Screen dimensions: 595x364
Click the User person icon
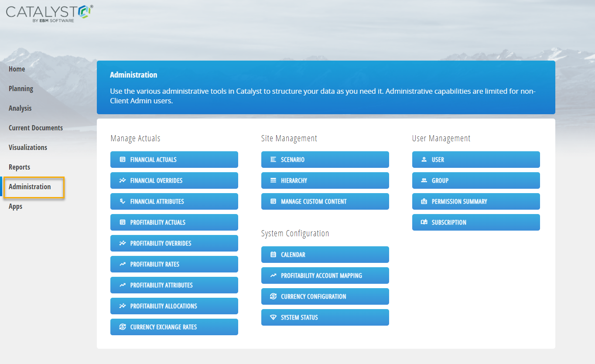coord(424,160)
